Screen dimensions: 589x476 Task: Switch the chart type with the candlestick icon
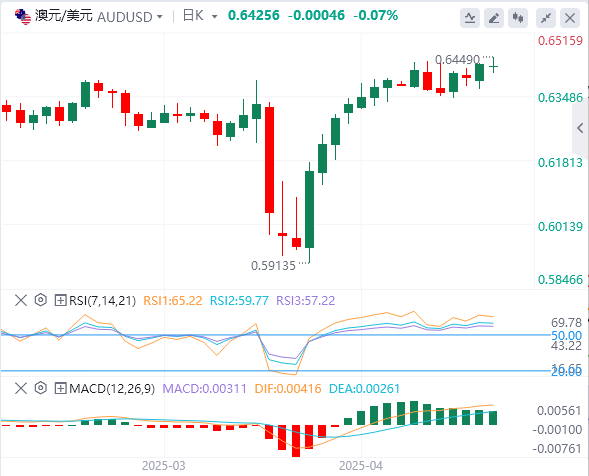(x=518, y=18)
